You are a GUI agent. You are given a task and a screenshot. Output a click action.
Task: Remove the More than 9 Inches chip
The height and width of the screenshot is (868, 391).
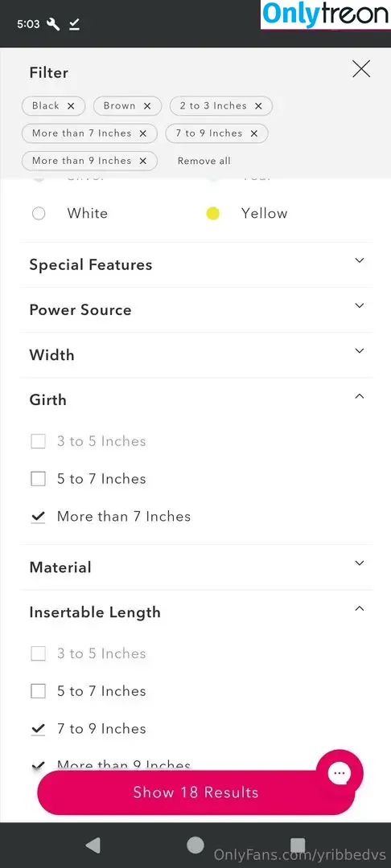pos(143,161)
